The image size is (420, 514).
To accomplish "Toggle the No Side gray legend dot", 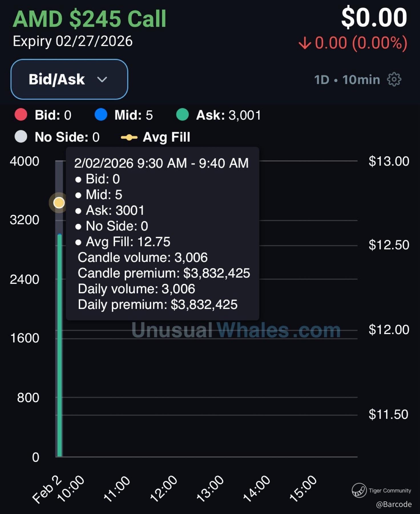I will click(x=21, y=137).
